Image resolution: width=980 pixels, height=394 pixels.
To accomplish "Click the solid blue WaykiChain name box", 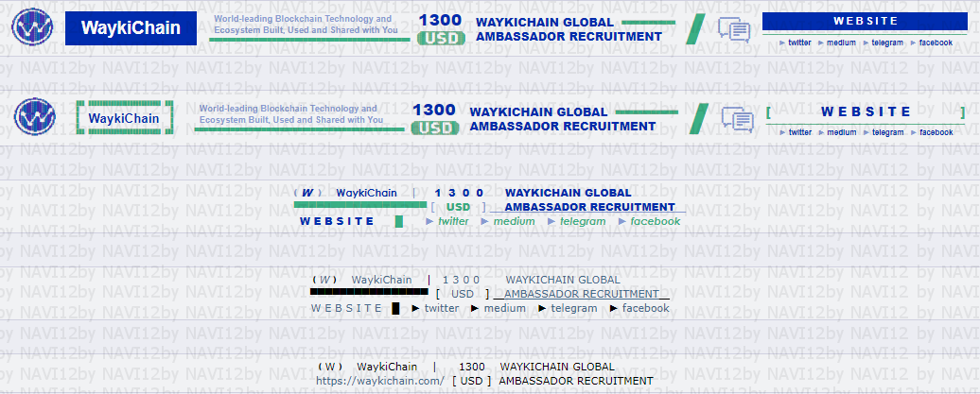I will point(131,28).
